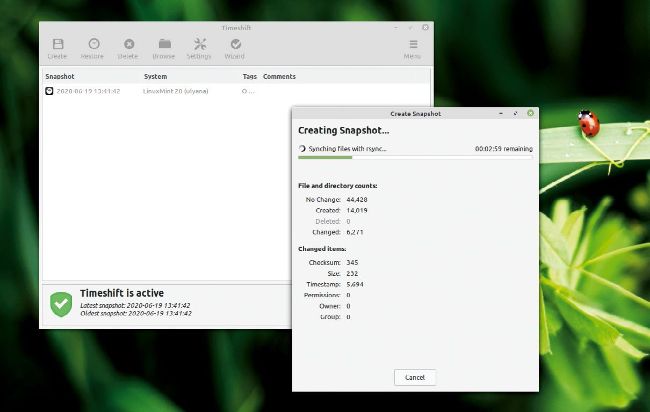Click the Tags column header
The height and width of the screenshot is (412, 650).
250,76
